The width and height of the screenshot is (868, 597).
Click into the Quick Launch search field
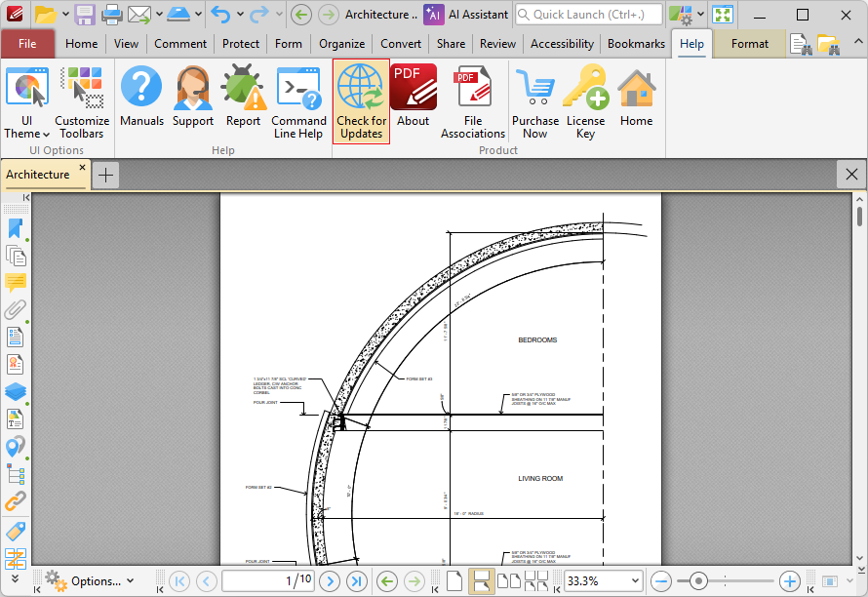click(588, 15)
